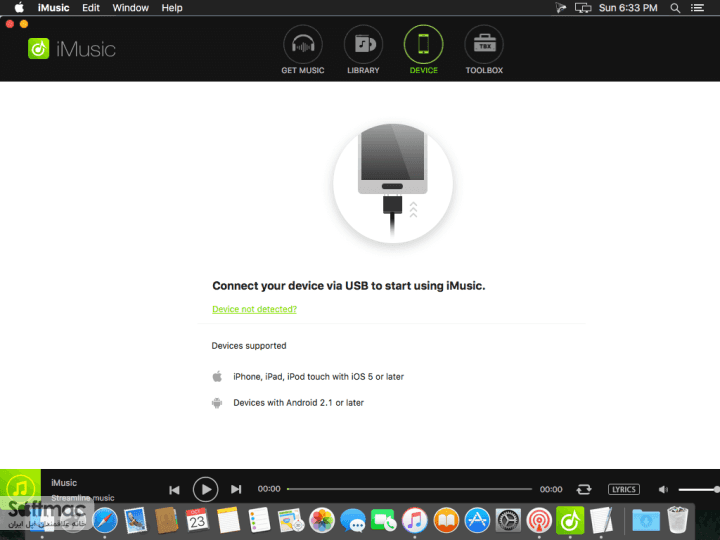Image resolution: width=720 pixels, height=540 pixels.
Task: Toggle repeat mode in player bar
Action: click(584, 489)
